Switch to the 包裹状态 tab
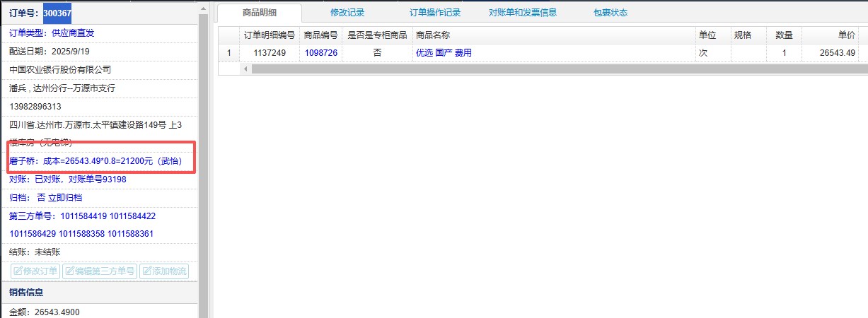Image resolution: width=868 pixels, height=318 pixels. [x=611, y=13]
